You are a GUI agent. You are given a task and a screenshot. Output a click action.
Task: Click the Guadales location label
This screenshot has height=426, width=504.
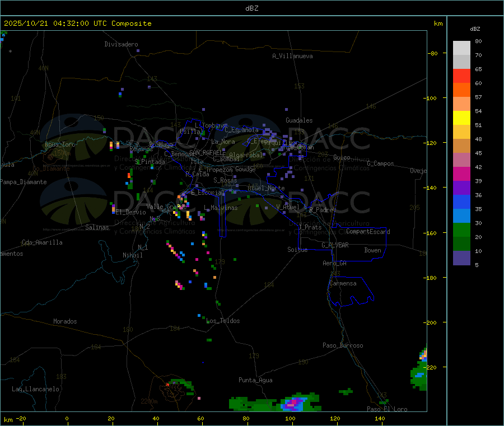[x=299, y=120]
